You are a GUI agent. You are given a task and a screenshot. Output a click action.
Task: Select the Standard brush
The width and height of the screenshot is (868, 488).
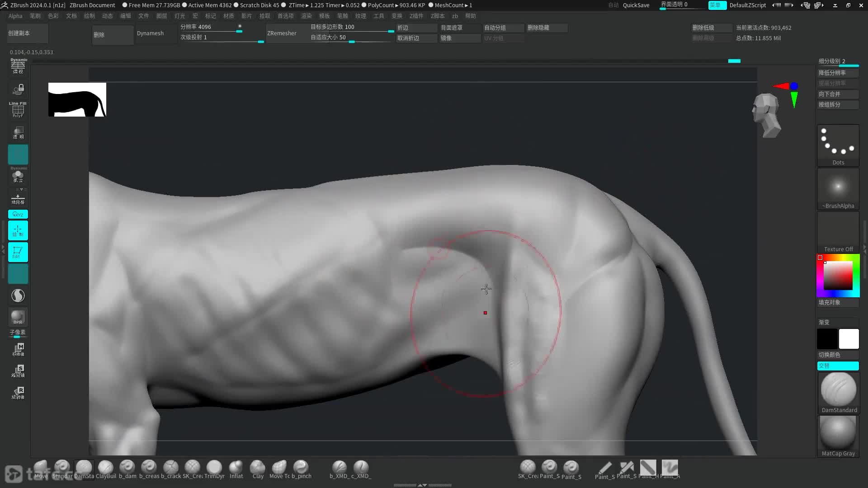[x=62, y=469]
